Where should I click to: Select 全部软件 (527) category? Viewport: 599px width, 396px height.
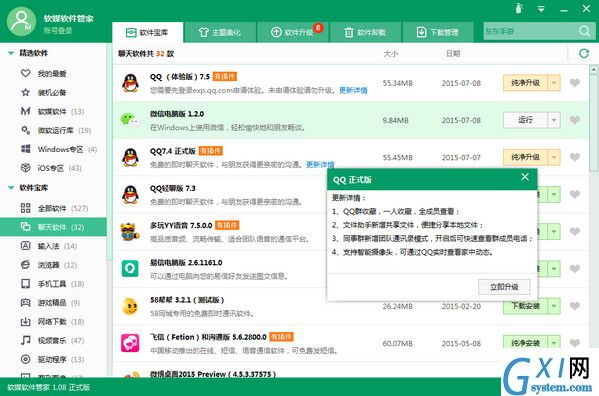[x=53, y=208]
